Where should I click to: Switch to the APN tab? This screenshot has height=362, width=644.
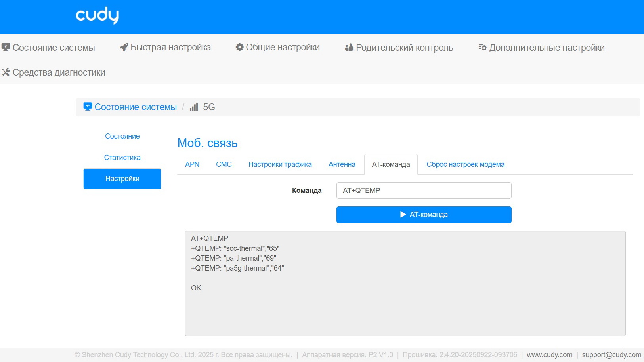click(192, 164)
